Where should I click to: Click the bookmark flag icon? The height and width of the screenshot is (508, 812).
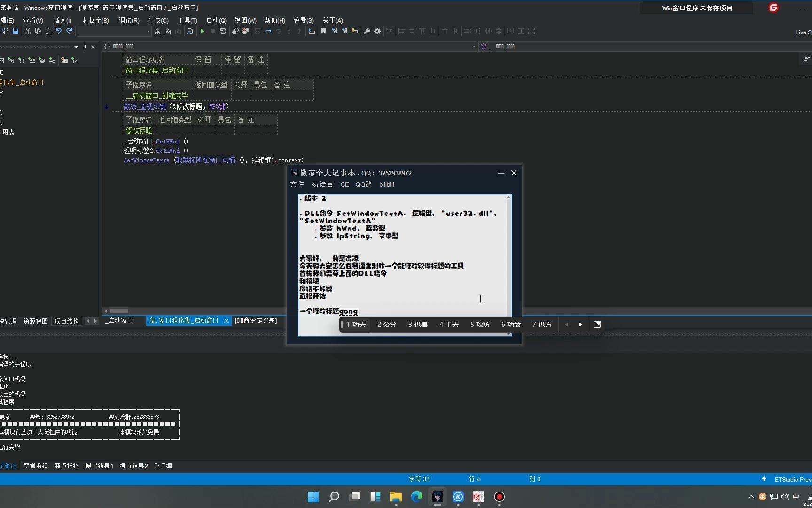(x=323, y=31)
